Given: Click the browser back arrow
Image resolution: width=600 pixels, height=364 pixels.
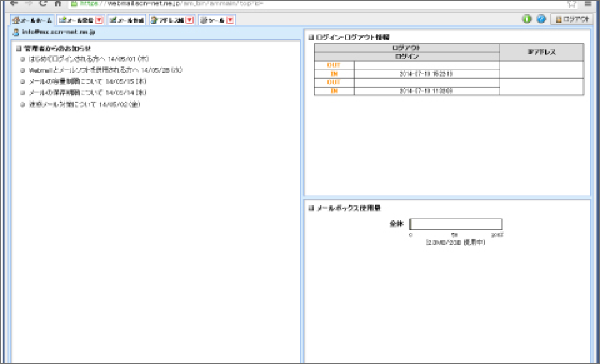Looking at the screenshot, I should [x=14, y=3].
